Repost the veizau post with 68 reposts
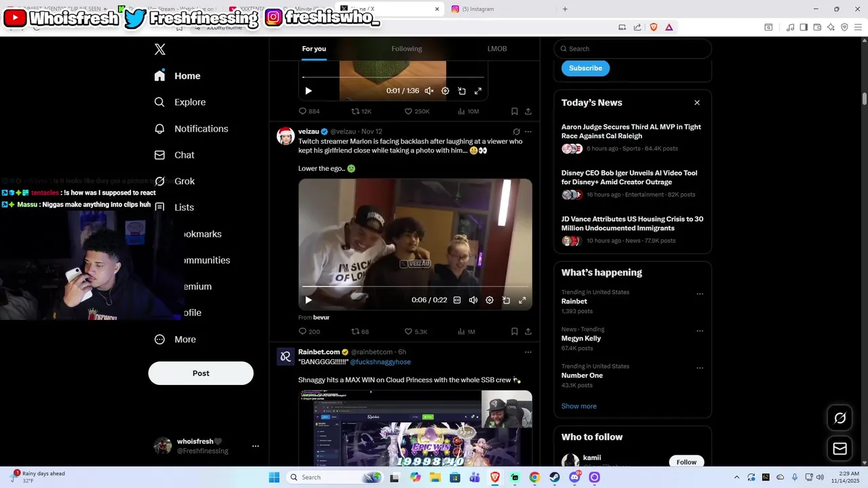The image size is (868, 488). point(360,331)
